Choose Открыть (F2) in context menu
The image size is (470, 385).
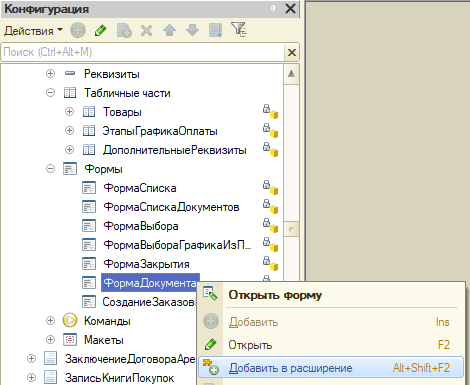pyautogui.click(x=331, y=345)
